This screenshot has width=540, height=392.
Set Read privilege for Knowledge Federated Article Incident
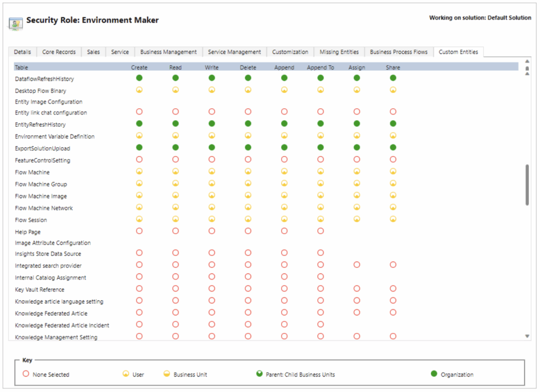point(176,324)
